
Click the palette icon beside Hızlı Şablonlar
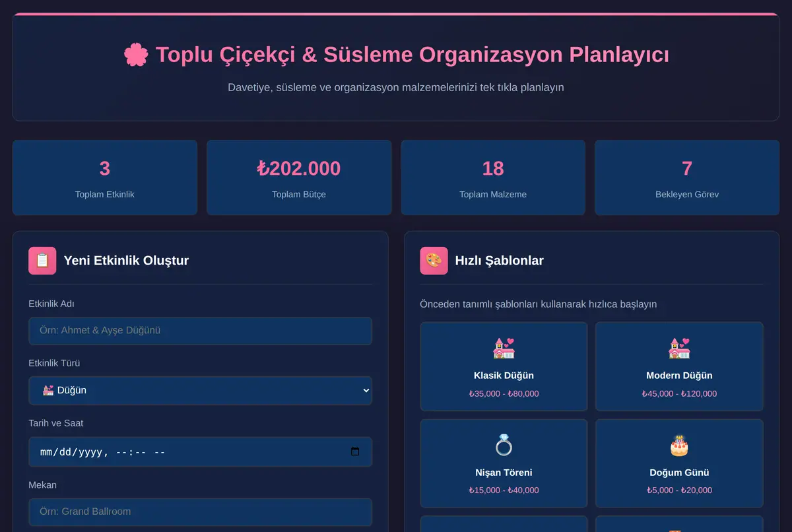pos(434,261)
